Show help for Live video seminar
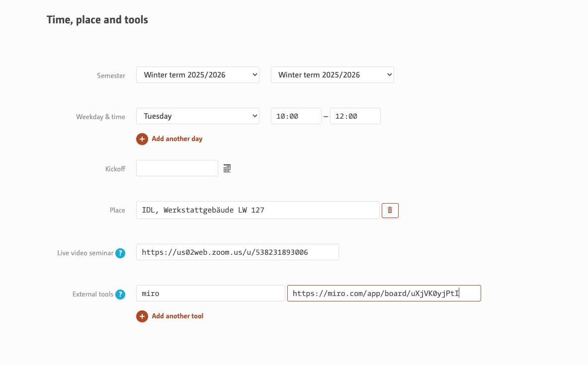Image resolution: width=588 pixels, height=366 pixels. pyautogui.click(x=120, y=253)
